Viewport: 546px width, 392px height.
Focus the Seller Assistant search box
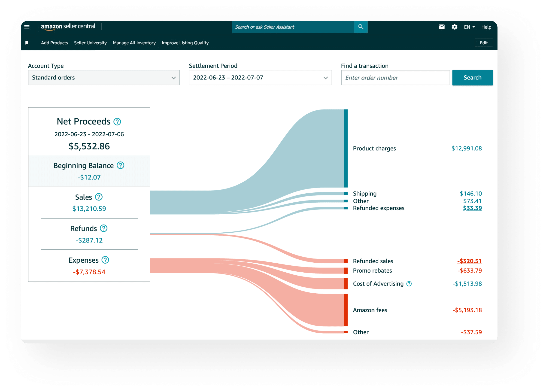click(293, 27)
